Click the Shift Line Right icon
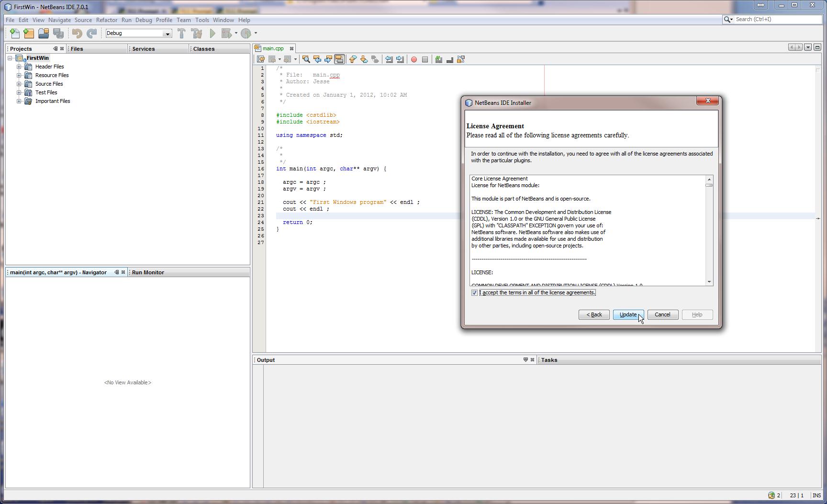The image size is (827, 504). click(400, 59)
